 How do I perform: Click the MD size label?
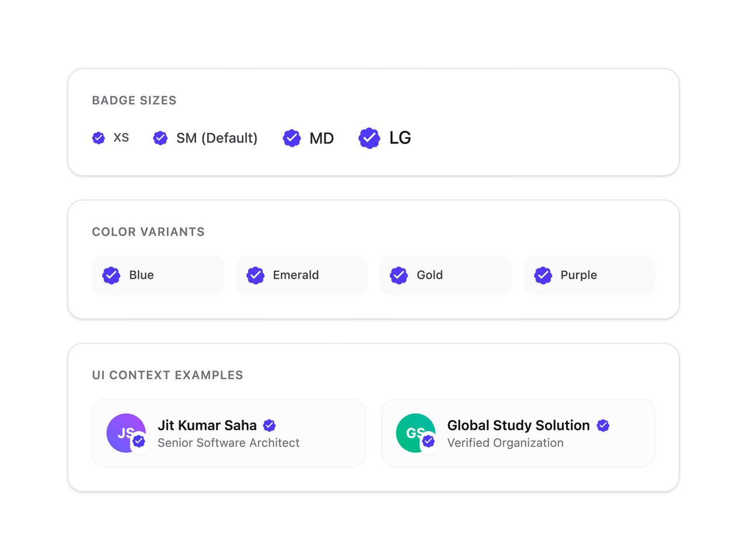pyautogui.click(x=322, y=138)
